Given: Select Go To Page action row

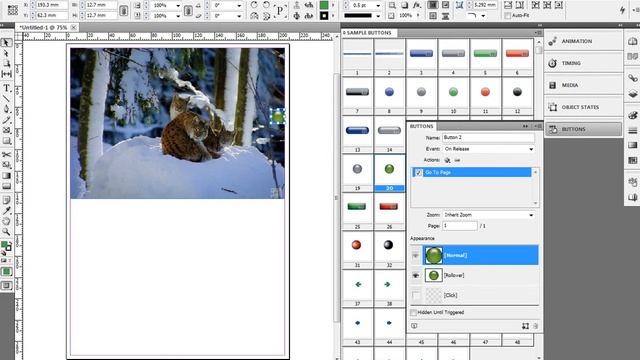Looking at the screenshot, I should (472, 172).
